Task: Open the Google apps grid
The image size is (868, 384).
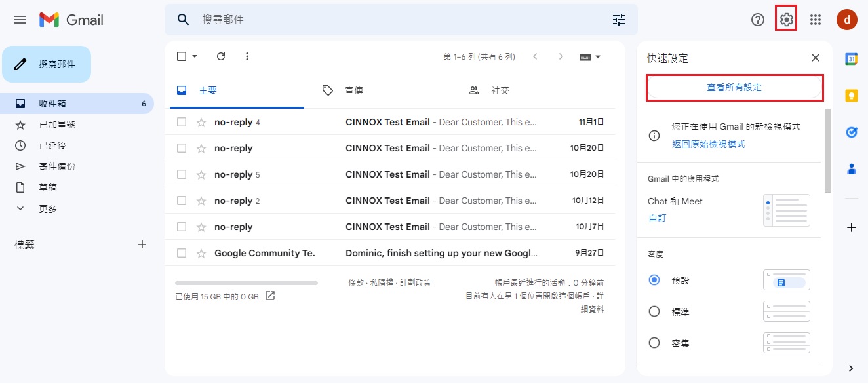Action: (x=816, y=20)
